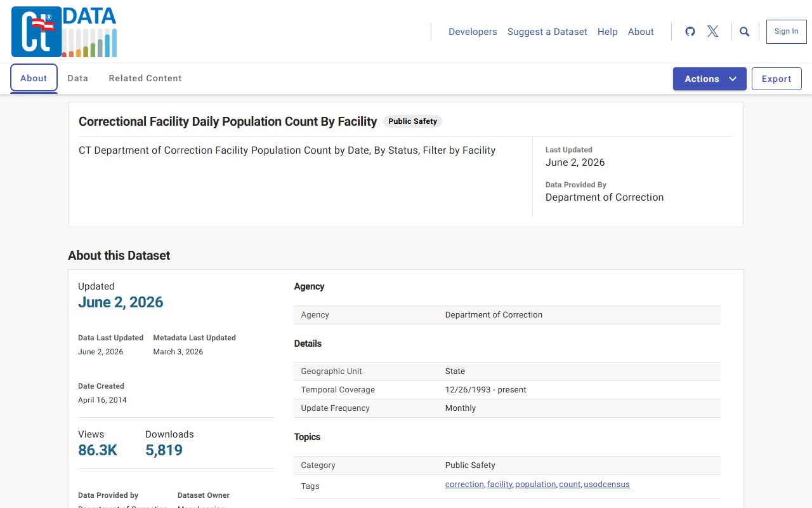
Task: Click the State geographic unit value
Action: click(455, 371)
